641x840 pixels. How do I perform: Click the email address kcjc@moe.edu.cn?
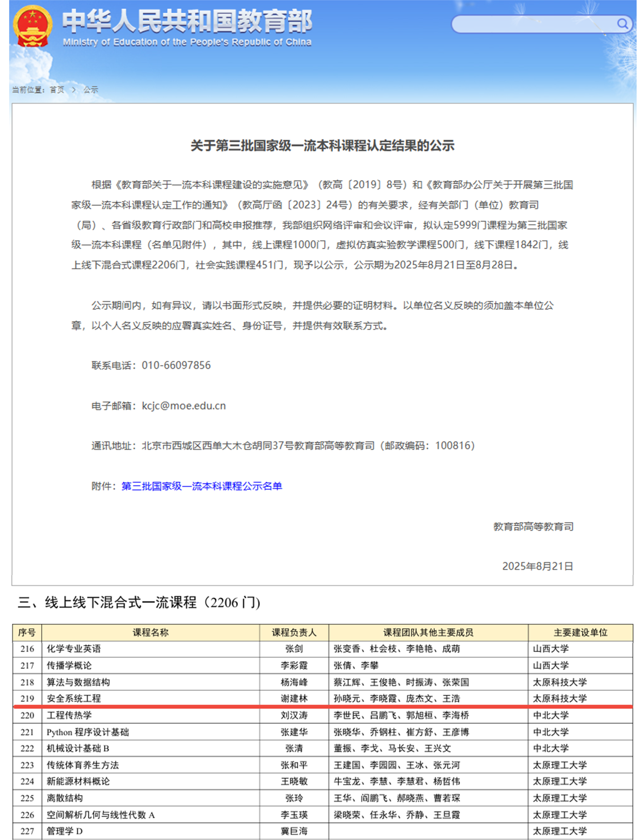pos(183,406)
